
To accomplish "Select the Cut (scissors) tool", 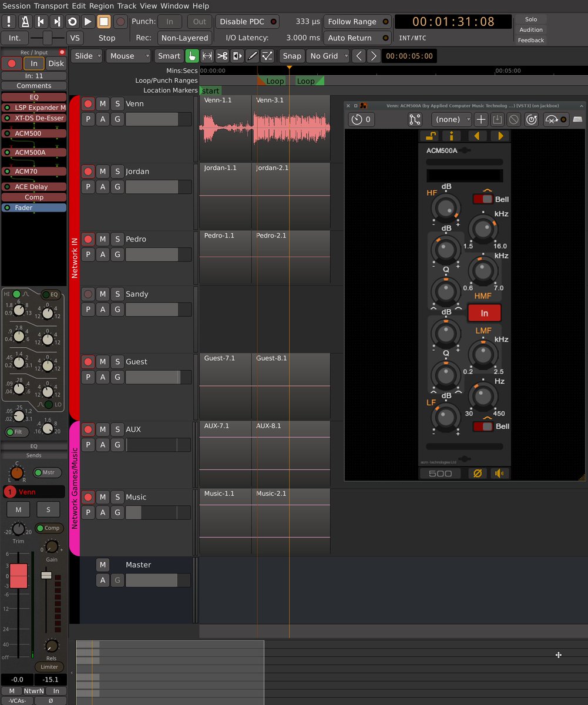I will 222,56.
